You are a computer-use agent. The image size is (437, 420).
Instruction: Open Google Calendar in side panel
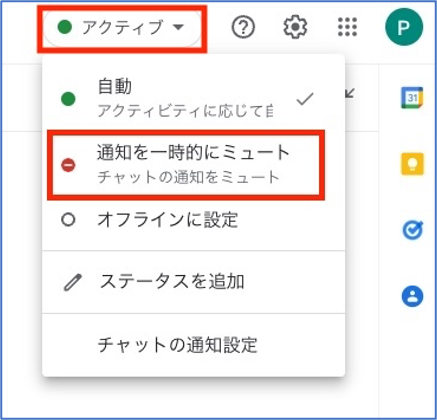click(x=412, y=98)
